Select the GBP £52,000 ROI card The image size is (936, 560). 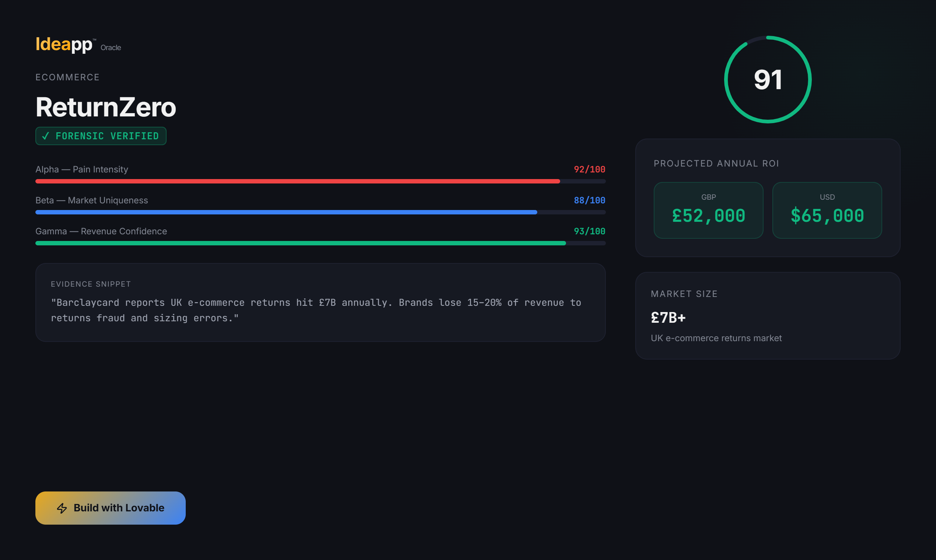click(708, 211)
